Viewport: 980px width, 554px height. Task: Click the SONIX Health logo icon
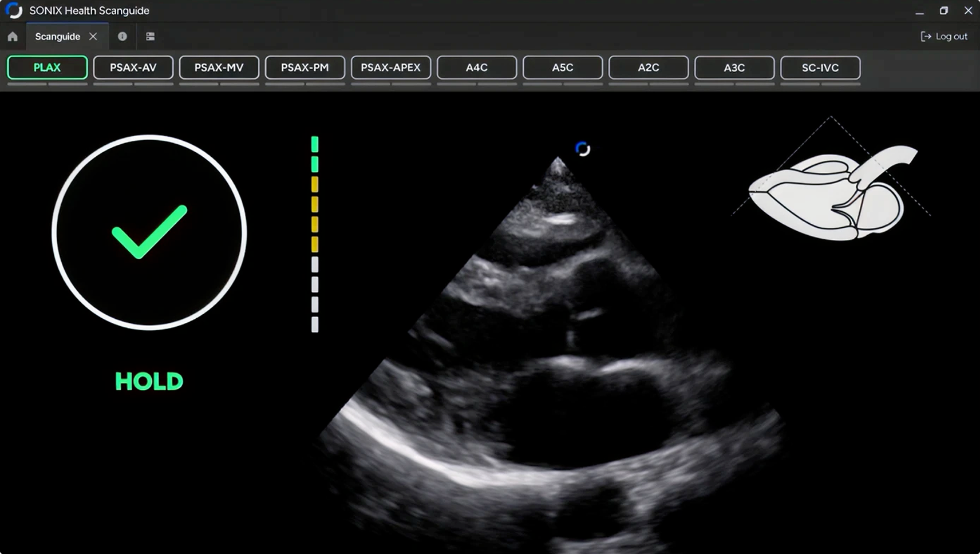click(14, 10)
